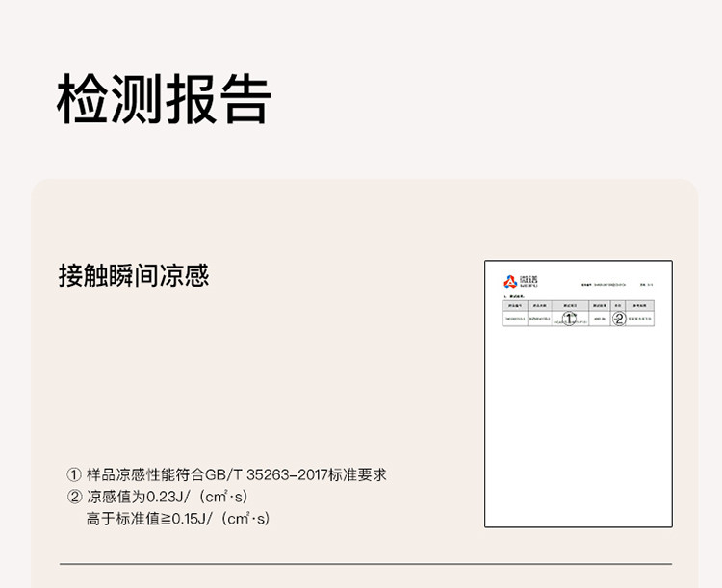Screen dimensions: 722x588
Task: Click the horizontal divider line below the notes
Action: [366, 564]
